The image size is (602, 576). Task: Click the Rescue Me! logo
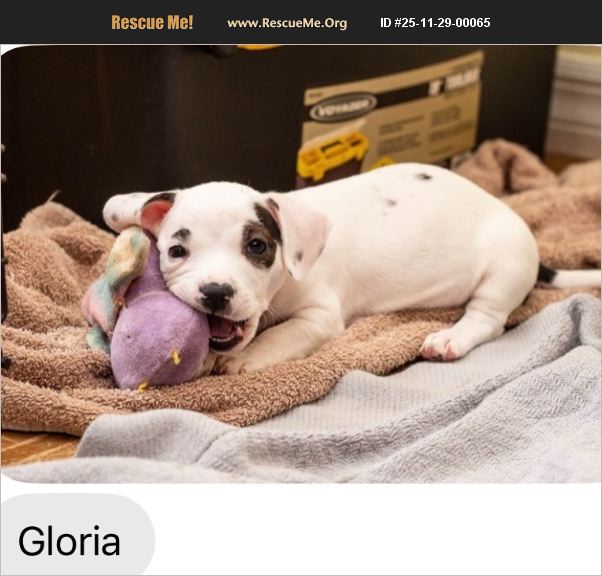152,22
